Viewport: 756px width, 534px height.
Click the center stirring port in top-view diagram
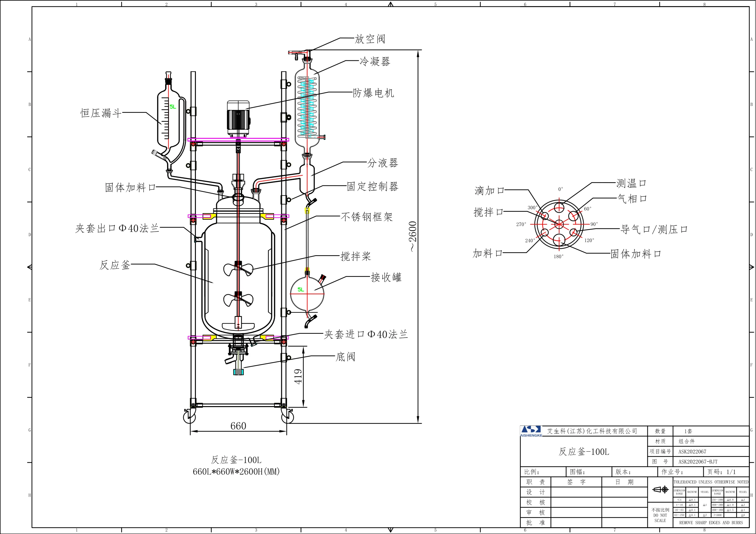pos(559,225)
